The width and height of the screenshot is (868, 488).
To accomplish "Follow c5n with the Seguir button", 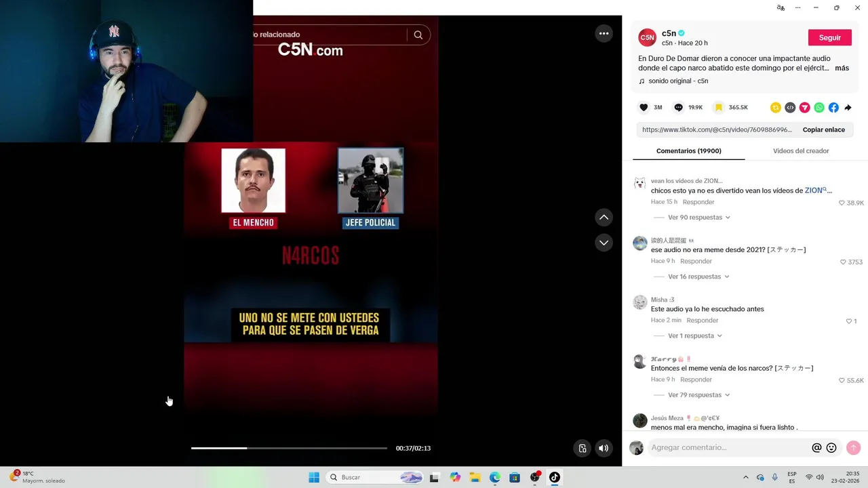I will pyautogui.click(x=829, y=38).
